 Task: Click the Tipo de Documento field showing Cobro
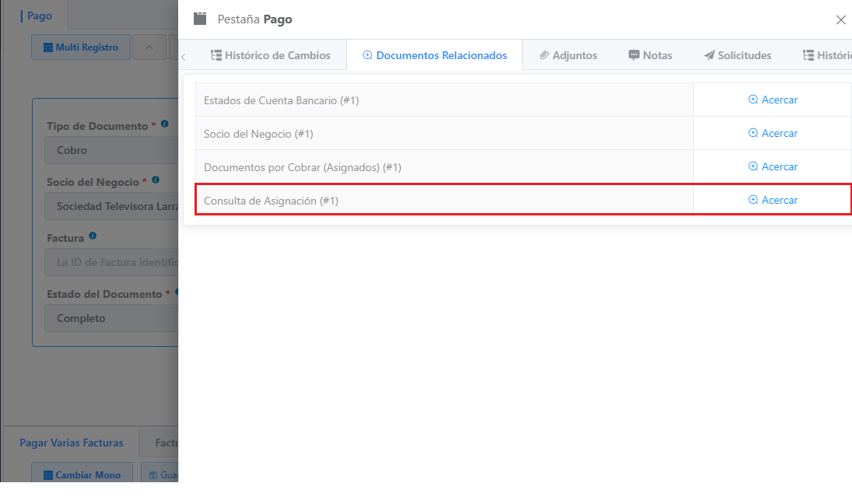[x=113, y=150]
